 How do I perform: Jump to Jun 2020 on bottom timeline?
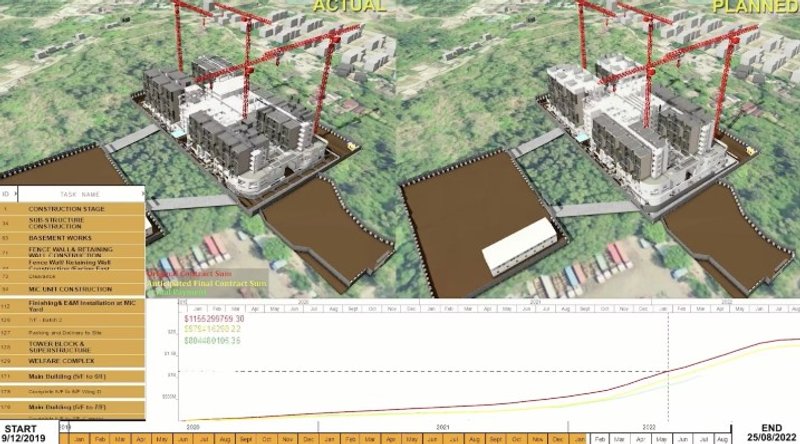[183, 439]
